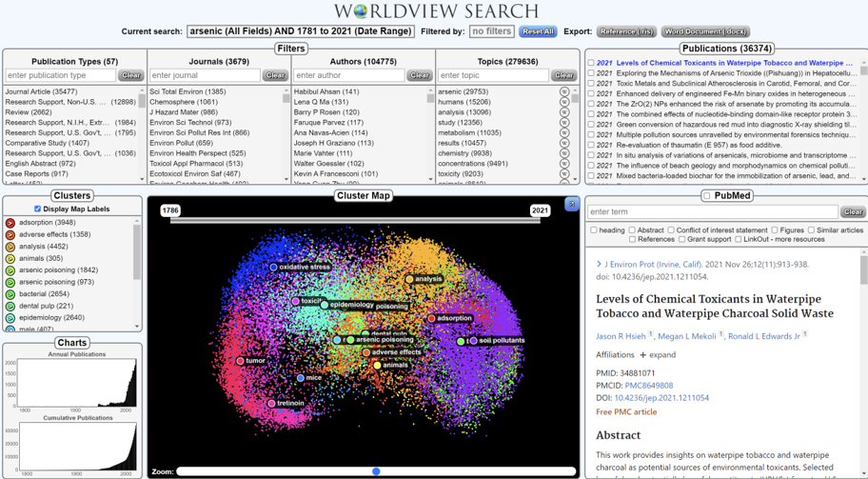The height and width of the screenshot is (479, 868).
Task: Click the tumor marker on the cluster map
Action: tap(240, 361)
